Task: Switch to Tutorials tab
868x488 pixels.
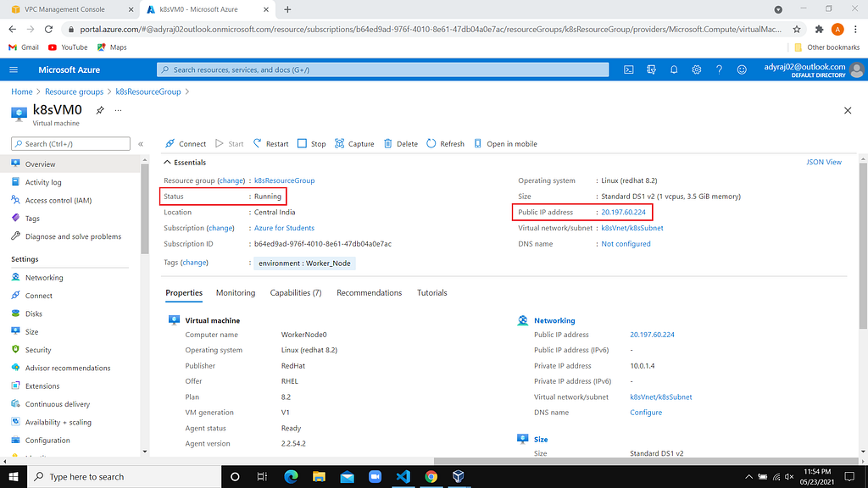Action: [431, 292]
